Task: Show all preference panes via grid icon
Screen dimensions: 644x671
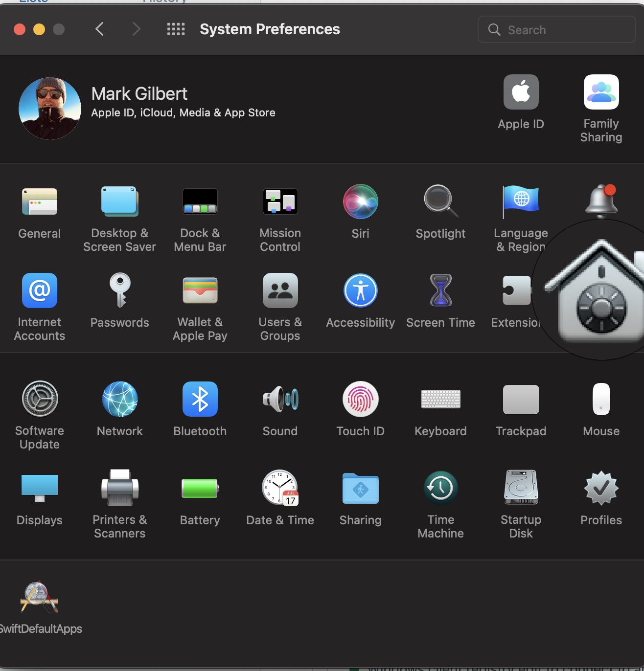Action: pos(176,29)
